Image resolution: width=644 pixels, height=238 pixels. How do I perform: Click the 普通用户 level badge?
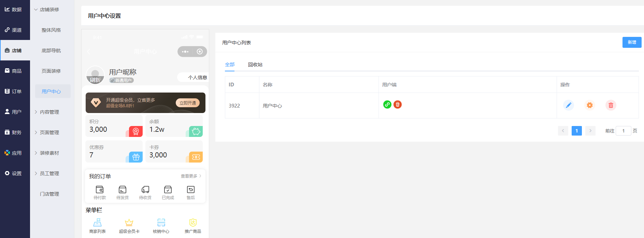[x=121, y=80]
